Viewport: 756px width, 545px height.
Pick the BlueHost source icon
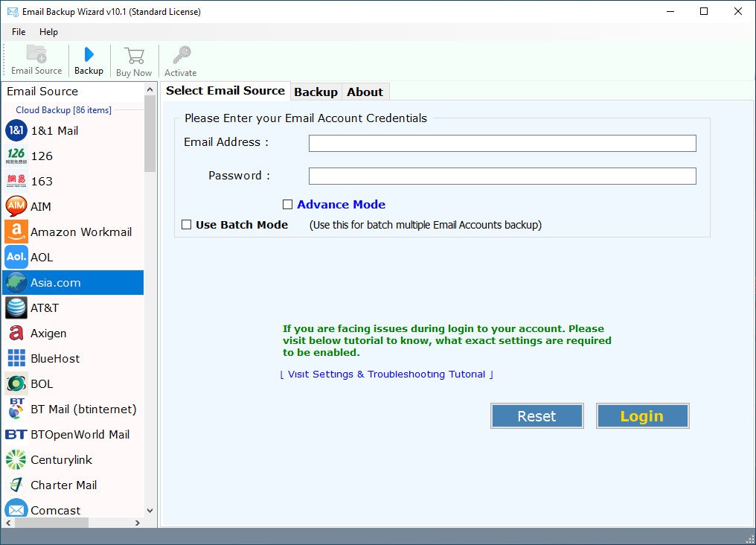click(16, 358)
